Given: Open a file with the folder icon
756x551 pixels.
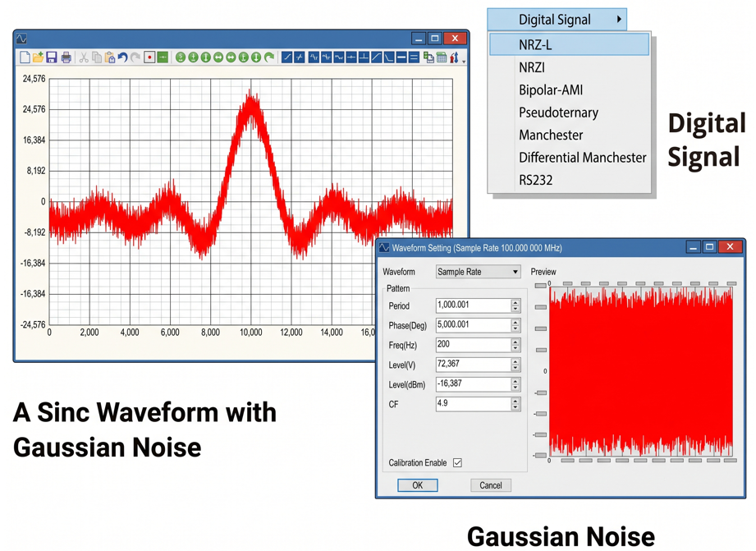Looking at the screenshot, I should pyautogui.click(x=38, y=58).
